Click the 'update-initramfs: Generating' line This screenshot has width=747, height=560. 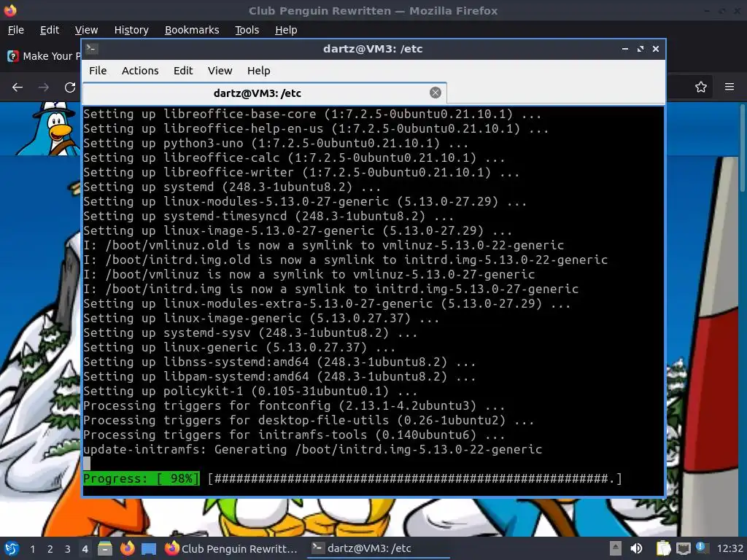pyautogui.click(x=313, y=449)
